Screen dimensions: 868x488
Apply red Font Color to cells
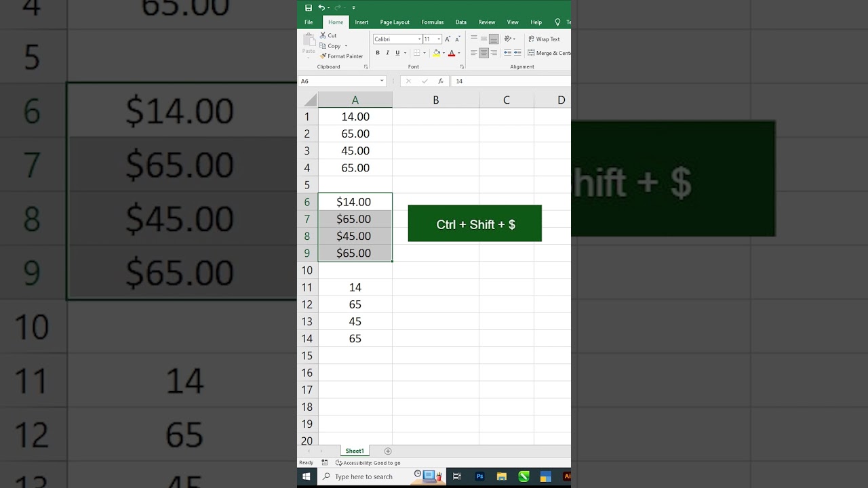point(452,53)
